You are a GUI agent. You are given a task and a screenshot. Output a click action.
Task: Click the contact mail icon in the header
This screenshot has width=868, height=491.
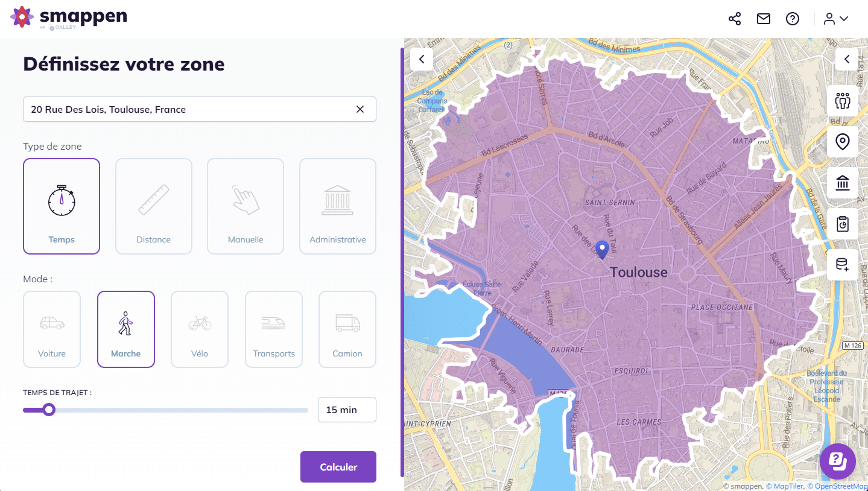tap(763, 19)
